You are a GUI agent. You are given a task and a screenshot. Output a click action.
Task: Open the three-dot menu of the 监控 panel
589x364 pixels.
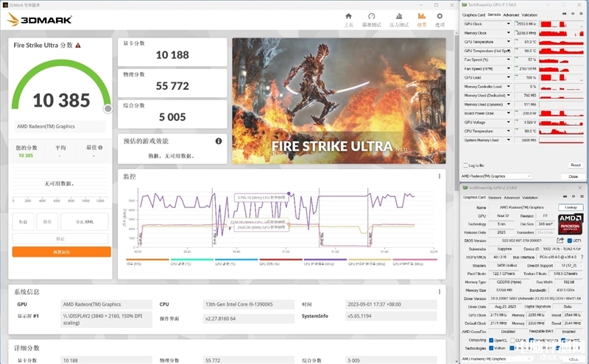[439, 176]
